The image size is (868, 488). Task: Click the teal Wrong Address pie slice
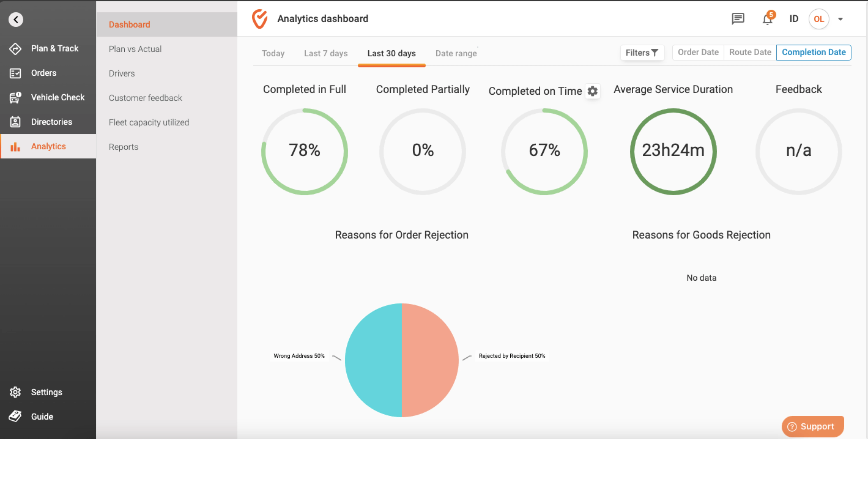click(x=373, y=360)
